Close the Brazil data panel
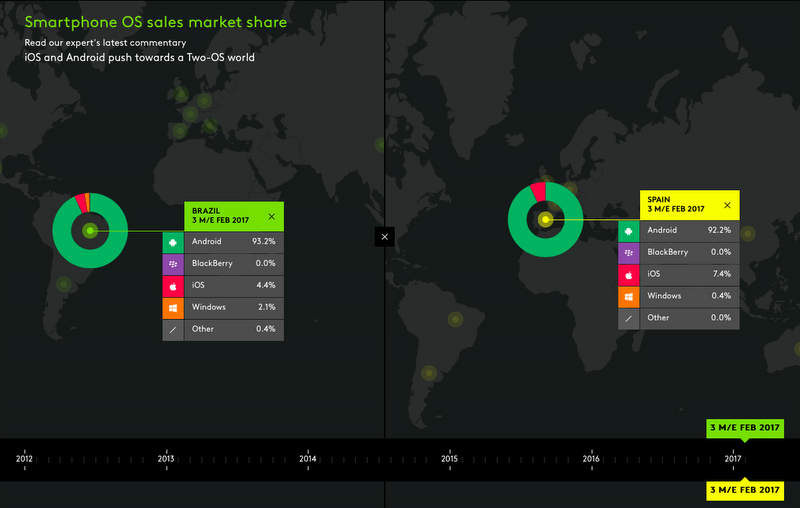The image size is (800, 508). pyautogui.click(x=271, y=217)
